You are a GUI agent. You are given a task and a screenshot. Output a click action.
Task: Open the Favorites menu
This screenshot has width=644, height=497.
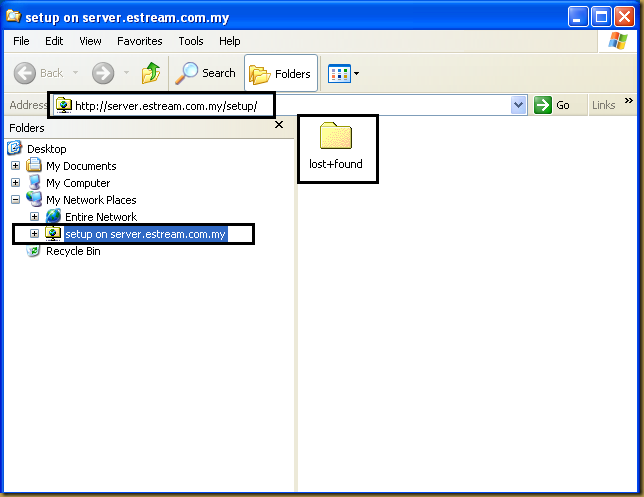140,41
